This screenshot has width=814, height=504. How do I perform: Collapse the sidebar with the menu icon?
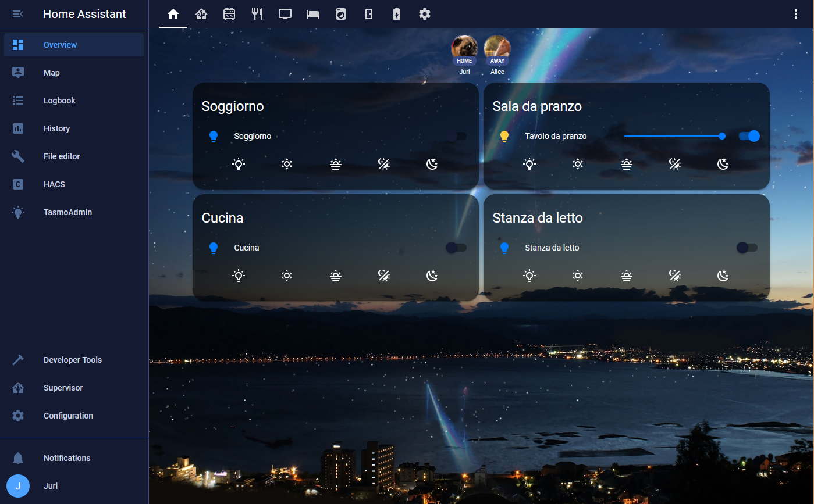click(18, 14)
